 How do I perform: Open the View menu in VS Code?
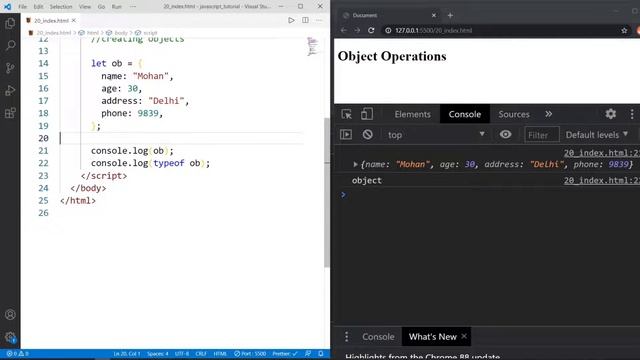(x=85, y=7)
